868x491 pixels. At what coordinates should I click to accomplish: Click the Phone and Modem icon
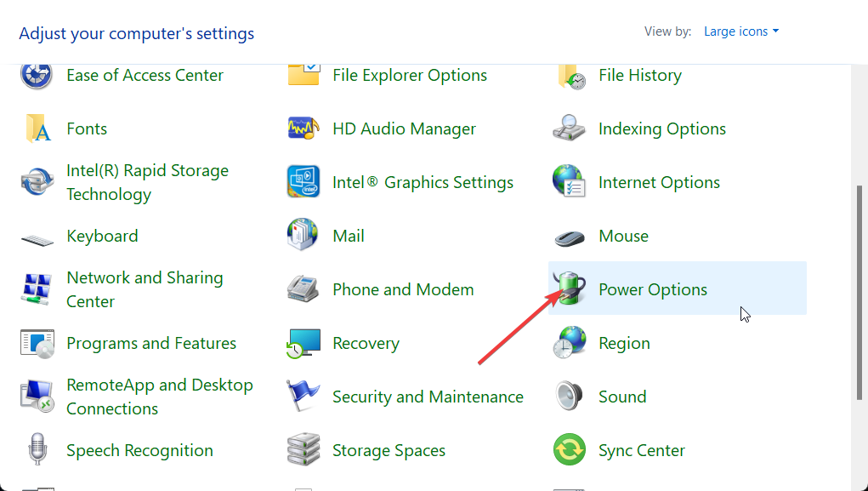coord(303,289)
